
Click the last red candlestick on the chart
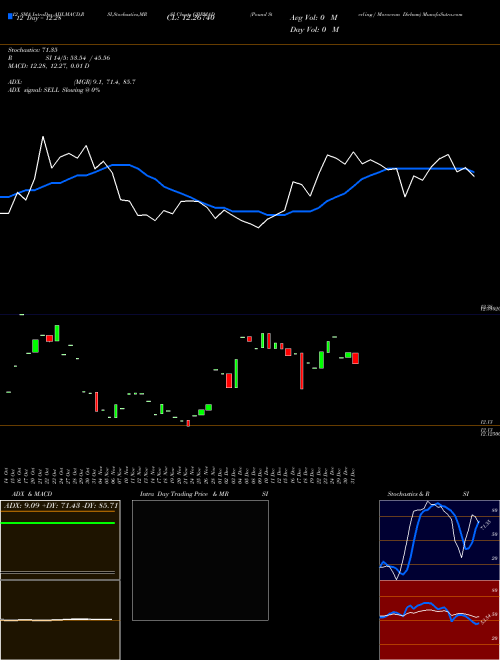point(355,358)
